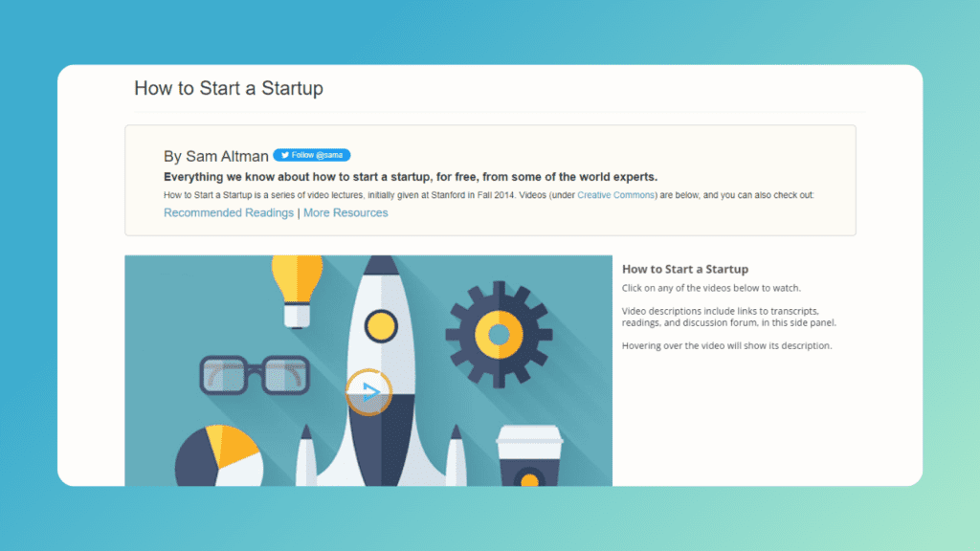The height and width of the screenshot is (551, 980).
Task: Click the side panel heading How to Start a Startup
Action: (x=685, y=269)
